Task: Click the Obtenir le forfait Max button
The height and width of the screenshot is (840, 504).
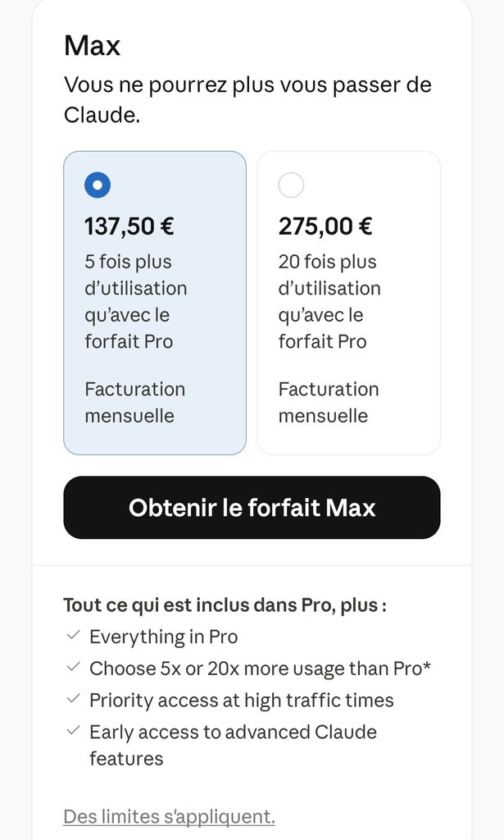Action: [x=252, y=507]
